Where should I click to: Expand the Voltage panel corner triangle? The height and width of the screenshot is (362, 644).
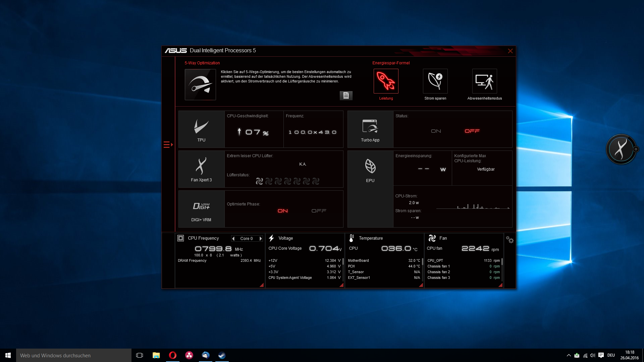coord(341,285)
